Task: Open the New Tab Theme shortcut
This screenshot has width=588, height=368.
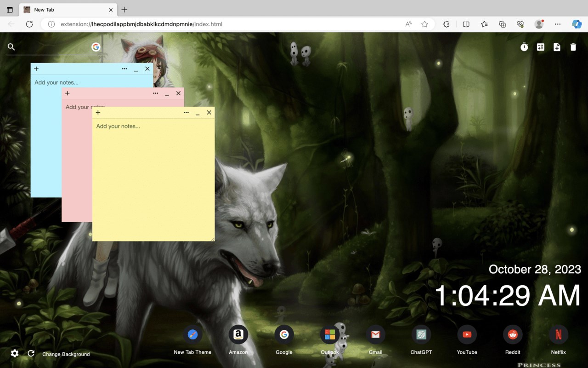Action: coord(192,340)
